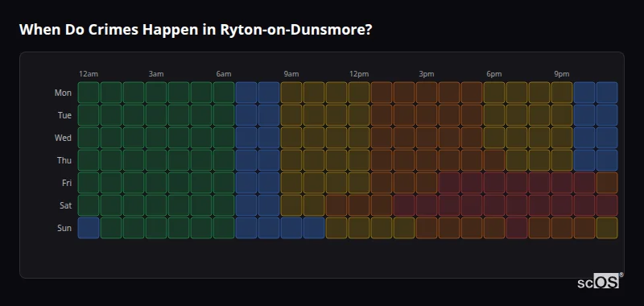The height and width of the screenshot is (306, 644).
Task: Select the Sunday 1am green cell
Action: 111,228
